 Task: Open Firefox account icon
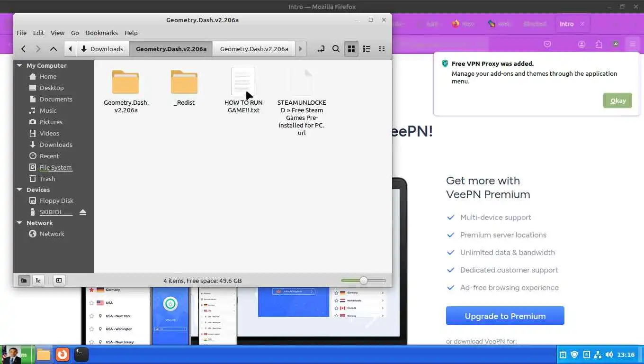pos(581,44)
